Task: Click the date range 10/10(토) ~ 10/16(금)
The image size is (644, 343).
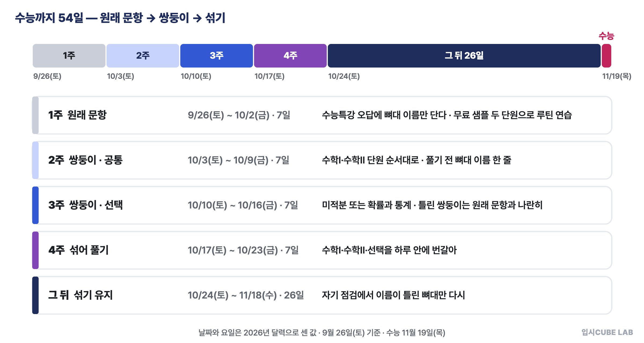Action: pos(233,205)
